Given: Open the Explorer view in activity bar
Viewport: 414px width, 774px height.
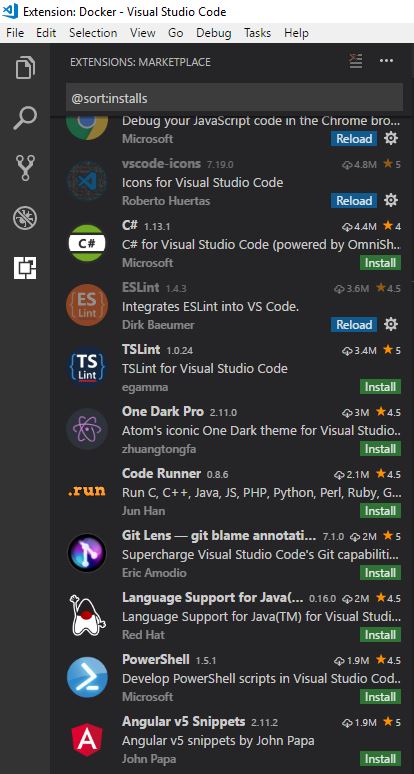Looking at the screenshot, I should pos(25,68).
